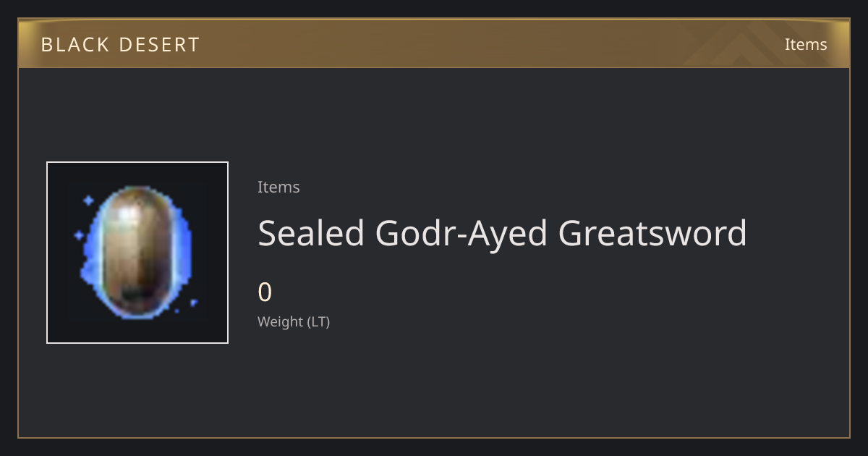The width and height of the screenshot is (868, 456).
Task: Click the faint chevron emblem in the header
Action: tap(752, 43)
